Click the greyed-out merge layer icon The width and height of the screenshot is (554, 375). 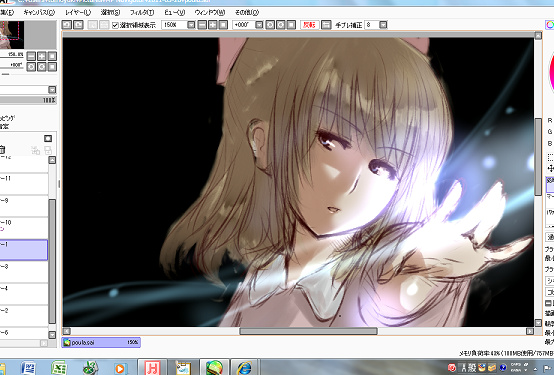pyautogui.click(x=48, y=150)
